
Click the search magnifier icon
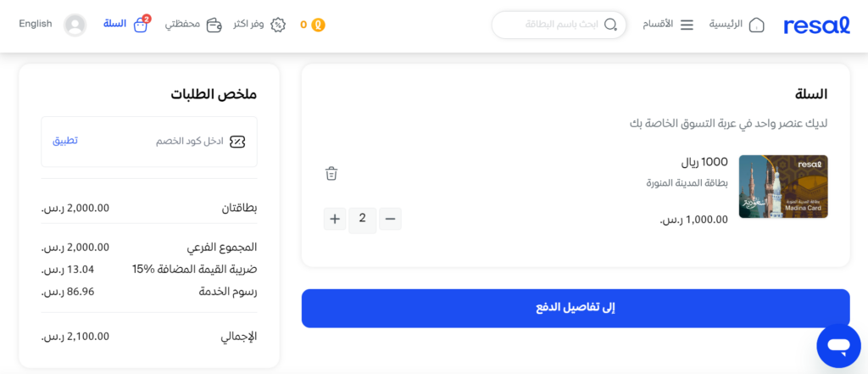[610, 25]
